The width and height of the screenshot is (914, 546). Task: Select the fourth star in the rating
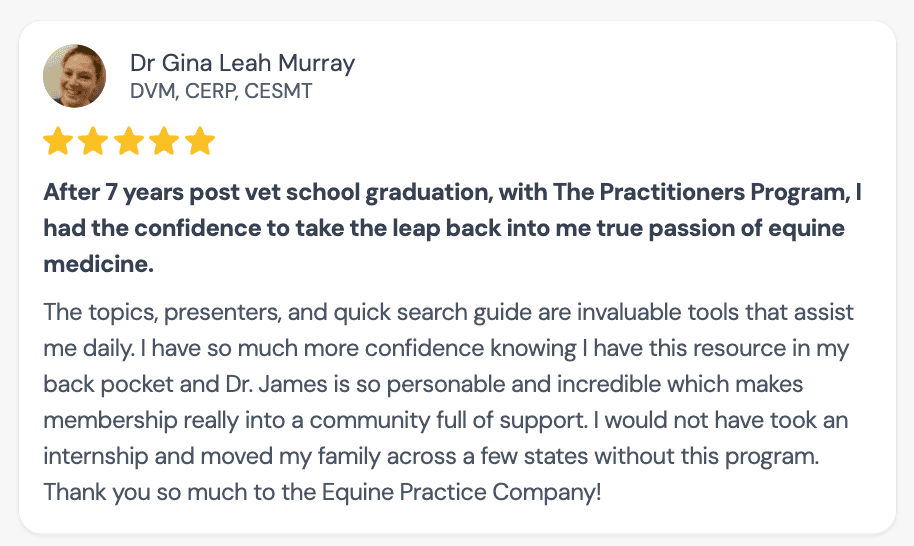click(x=165, y=141)
